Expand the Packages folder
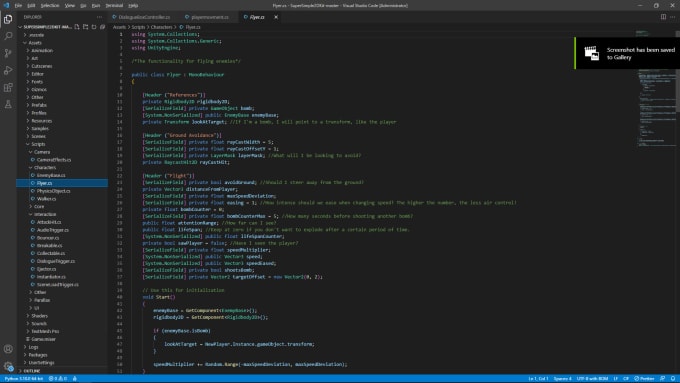The image size is (680, 383). coord(38,355)
